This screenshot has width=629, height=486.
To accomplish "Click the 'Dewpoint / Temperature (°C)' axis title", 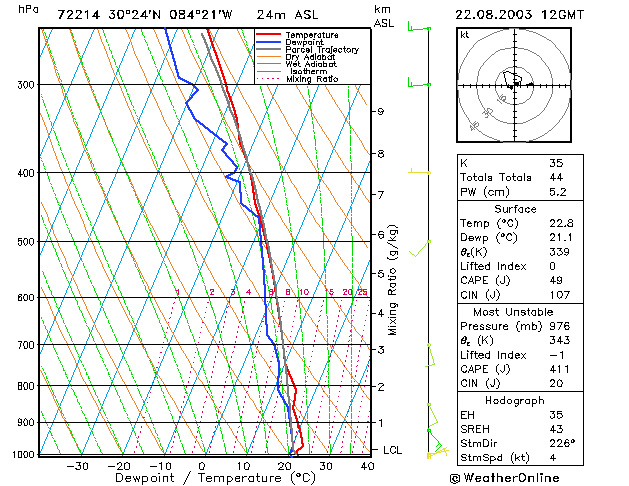I will 215,478.
